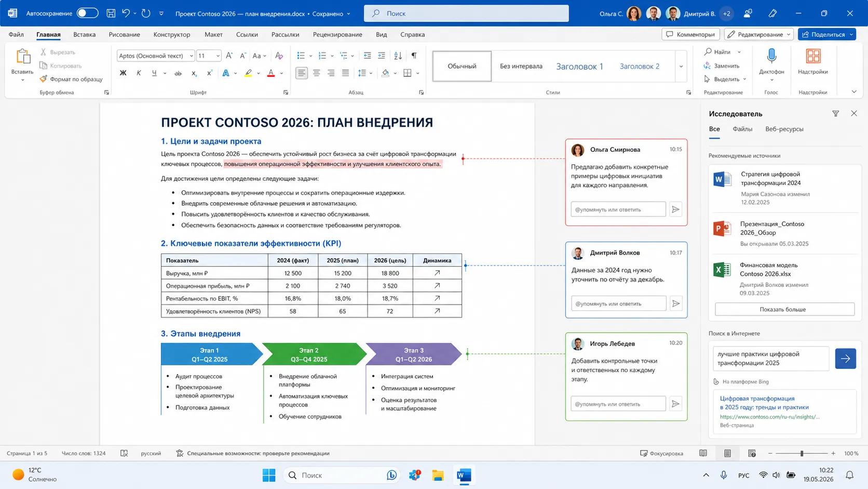Toggle the Автосохранение switch
Image resolution: width=868 pixels, height=489 pixels.
click(87, 13)
